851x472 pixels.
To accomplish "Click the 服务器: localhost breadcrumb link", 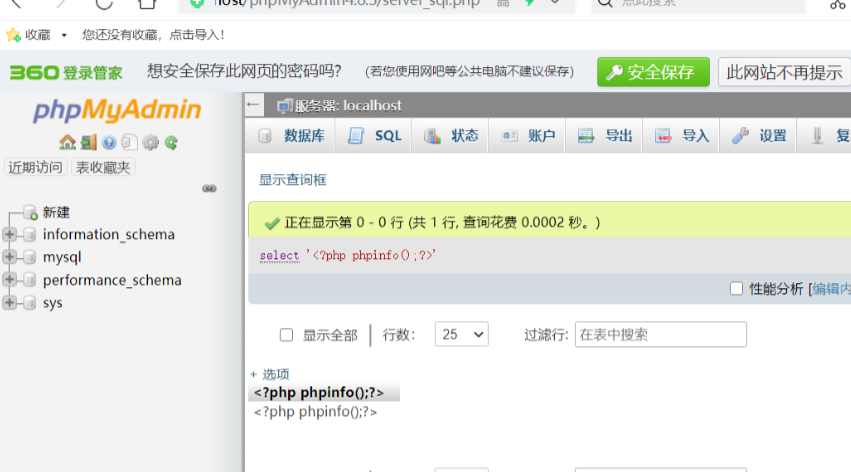I will [x=347, y=105].
